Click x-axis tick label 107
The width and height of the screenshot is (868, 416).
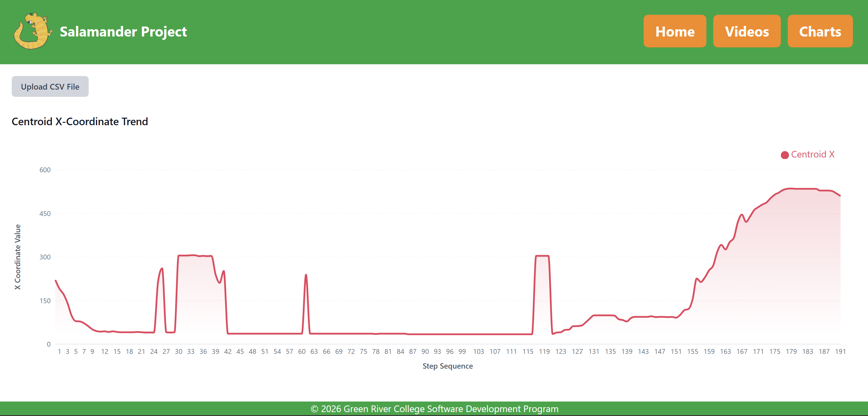point(495,352)
